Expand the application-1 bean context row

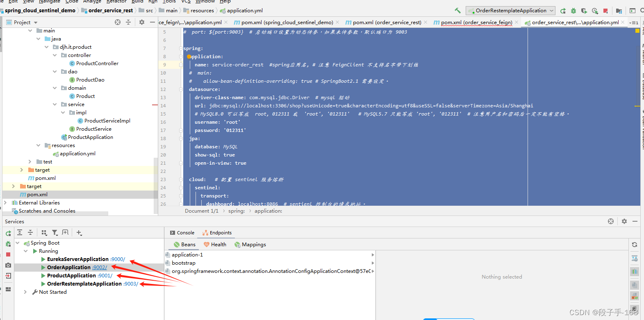373,255
